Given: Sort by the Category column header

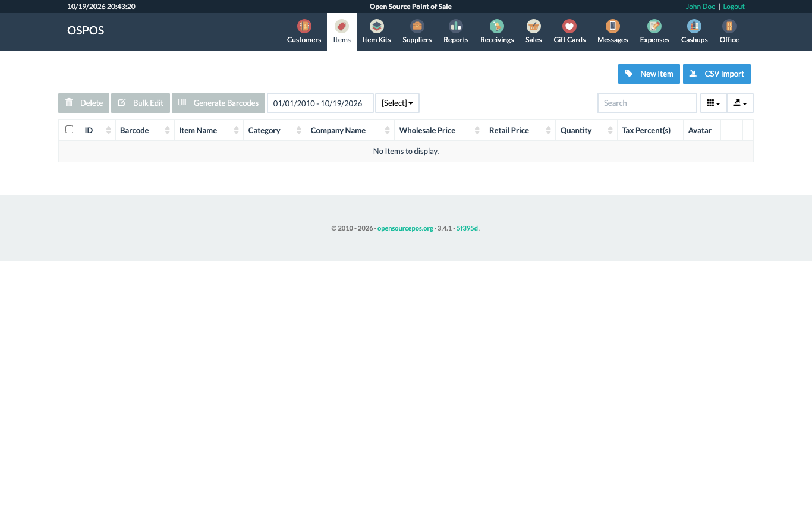Looking at the screenshot, I should pyautogui.click(x=275, y=130).
